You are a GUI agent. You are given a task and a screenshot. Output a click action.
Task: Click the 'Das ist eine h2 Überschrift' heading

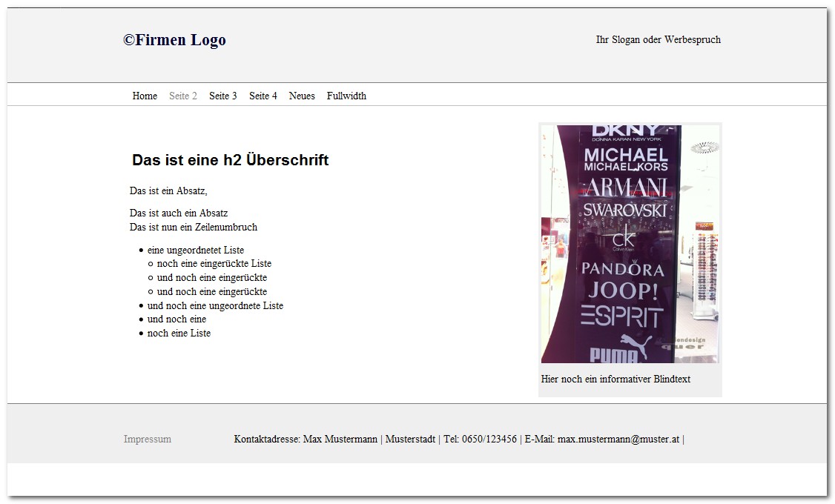pos(230,160)
